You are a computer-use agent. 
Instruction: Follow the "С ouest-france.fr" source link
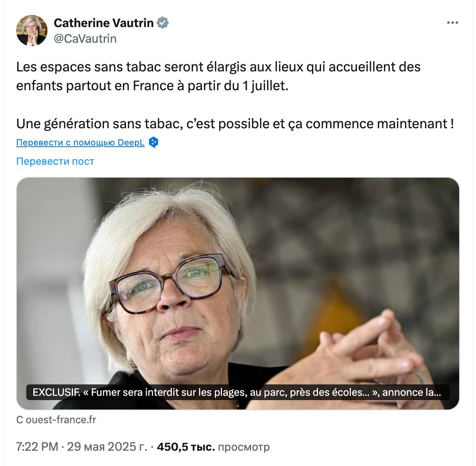click(x=56, y=420)
